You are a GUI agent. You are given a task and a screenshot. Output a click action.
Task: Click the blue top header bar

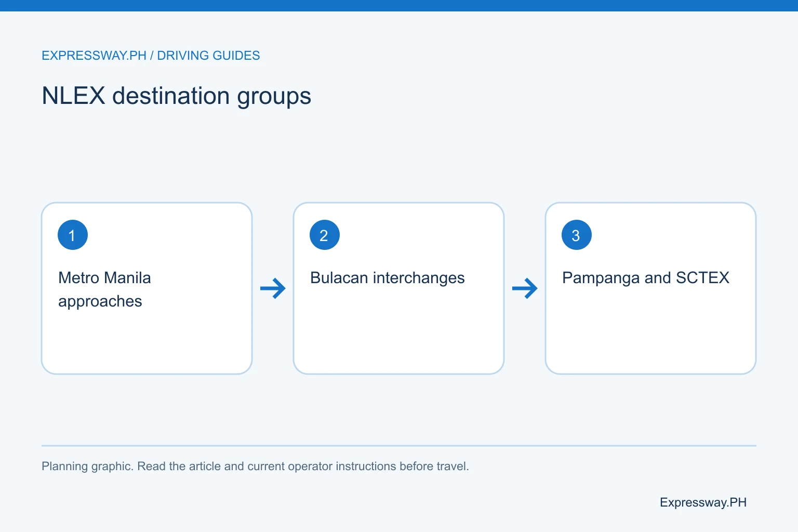point(399,6)
